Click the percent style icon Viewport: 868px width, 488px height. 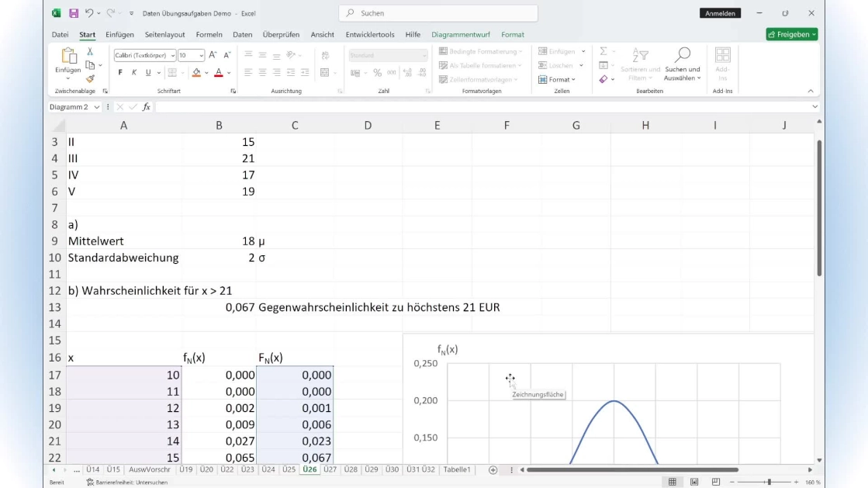377,73
